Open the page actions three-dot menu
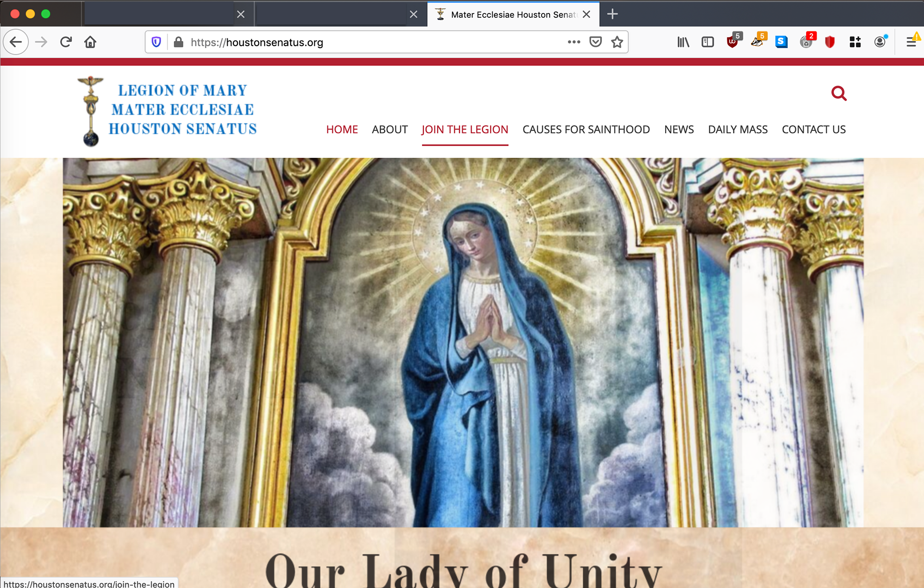 click(x=574, y=42)
